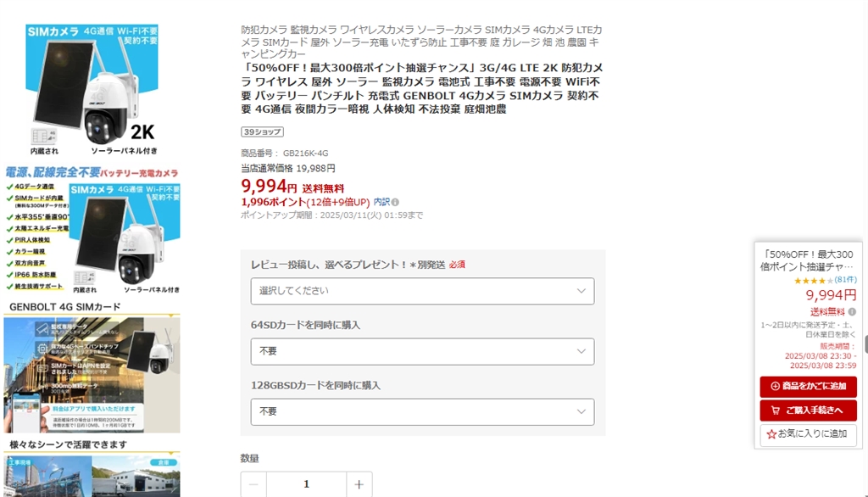Expand the 128GBSDカード purchase dropdown
Image resolution: width=868 pixels, height=497 pixels.
[422, 411]
